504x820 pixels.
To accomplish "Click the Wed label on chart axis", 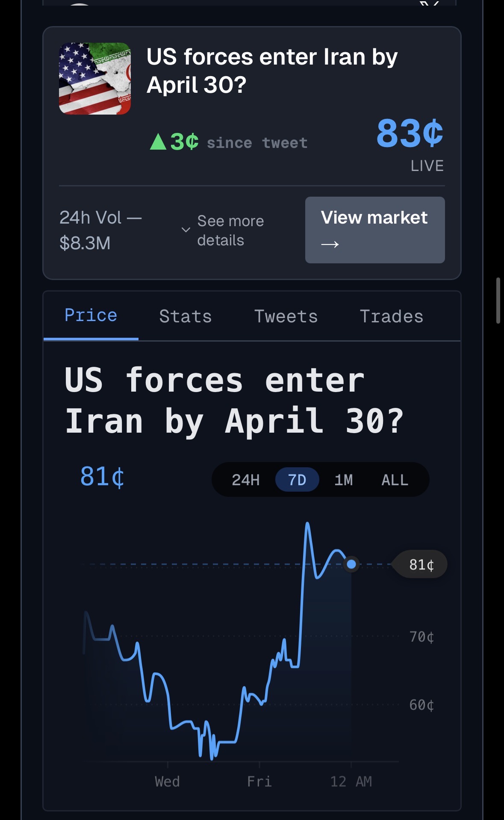I will point(167,782).
